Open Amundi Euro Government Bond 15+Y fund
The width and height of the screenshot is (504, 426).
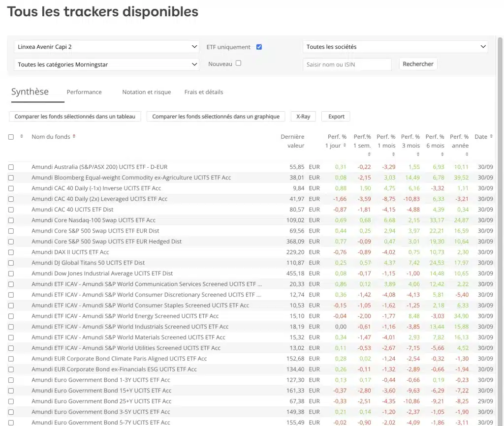(101, 391)
